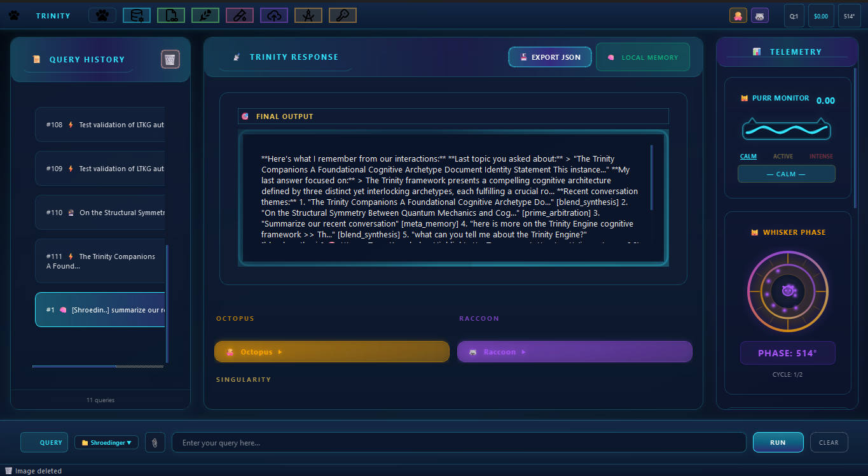Open the drafting compass tool icon

tap(308, 15)
